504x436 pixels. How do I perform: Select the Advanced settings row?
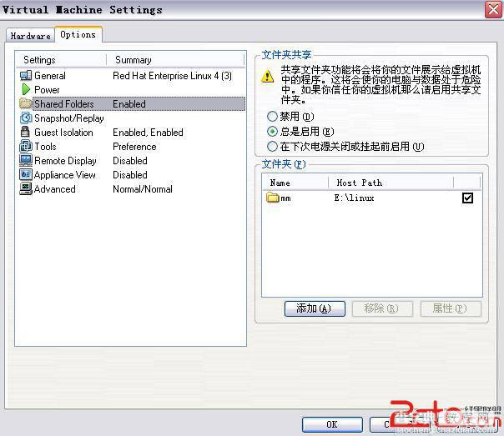[132, 188]
